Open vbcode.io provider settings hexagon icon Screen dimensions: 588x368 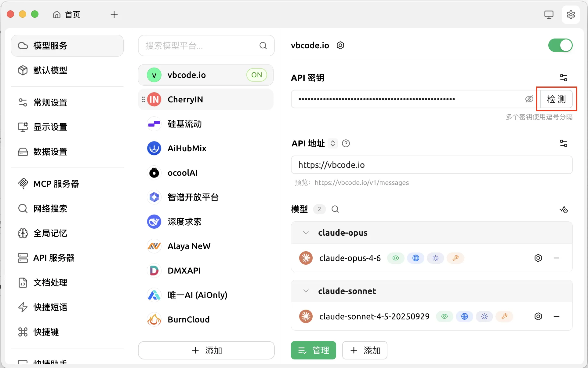tap(340, 45)
